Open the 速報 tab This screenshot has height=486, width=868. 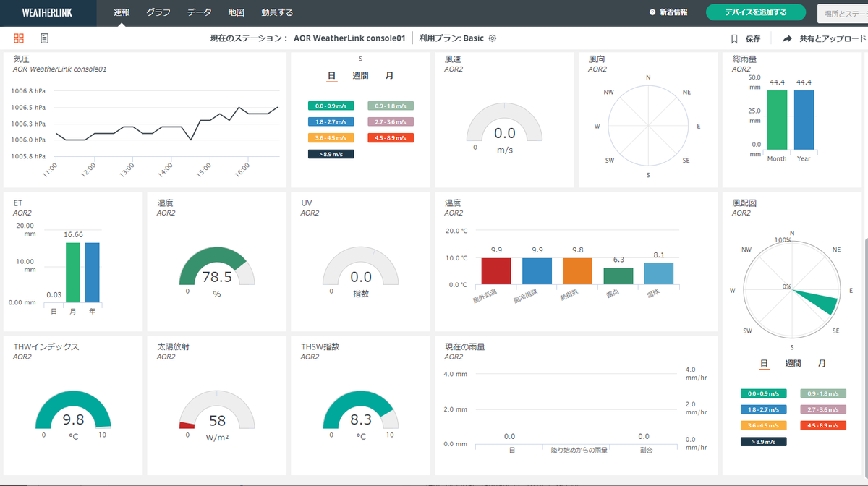122,12
